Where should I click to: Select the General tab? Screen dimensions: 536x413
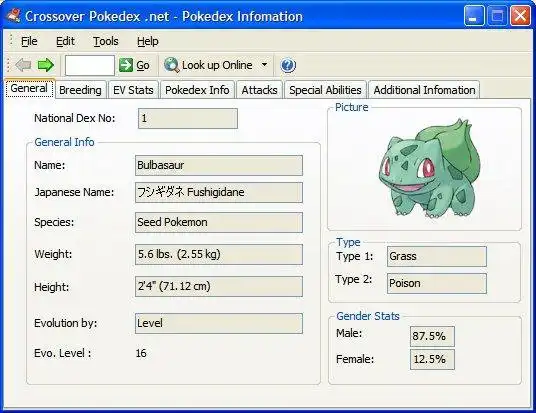click(x=29, y=88)
